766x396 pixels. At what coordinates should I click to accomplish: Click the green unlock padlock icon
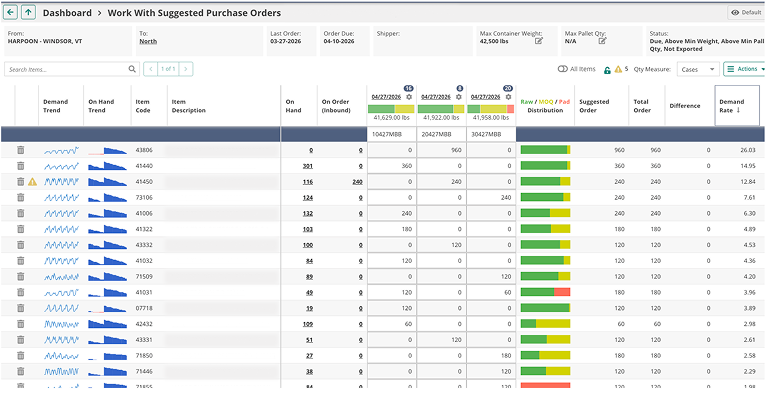coord(607,70)
